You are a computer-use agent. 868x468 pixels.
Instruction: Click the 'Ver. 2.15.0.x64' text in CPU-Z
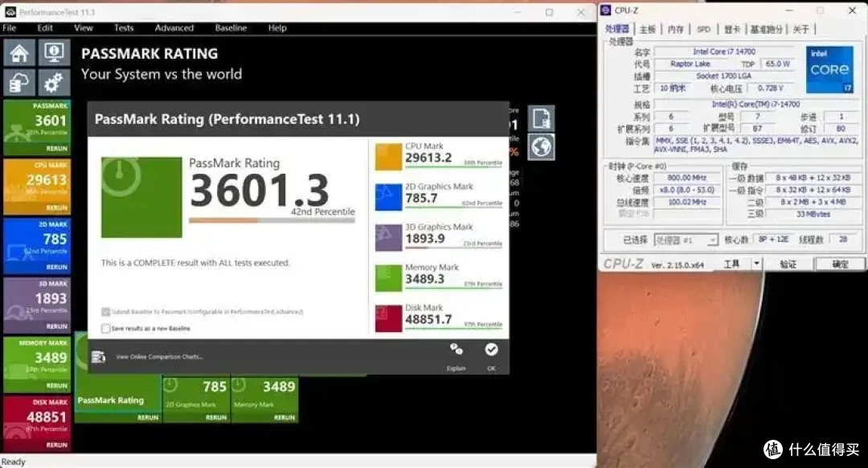tap(678, 265)
